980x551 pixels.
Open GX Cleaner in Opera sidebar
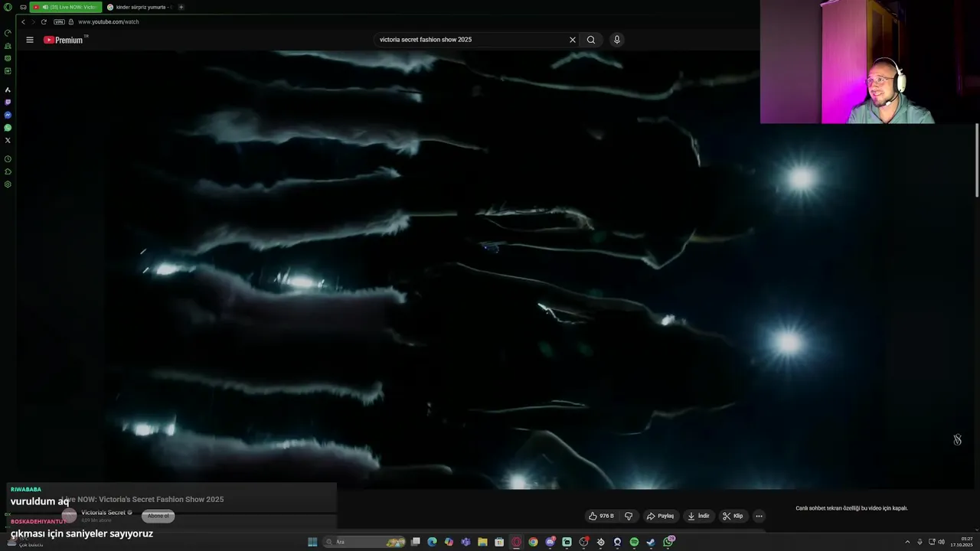click(x=8, y=46)
